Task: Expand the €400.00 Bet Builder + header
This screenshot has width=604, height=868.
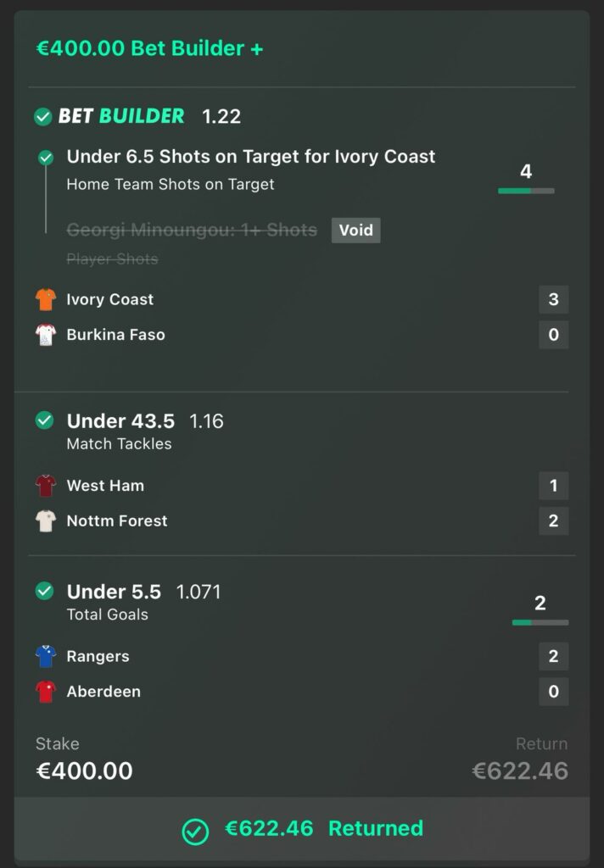Action: pyautogui.click(x=149, y=48)
